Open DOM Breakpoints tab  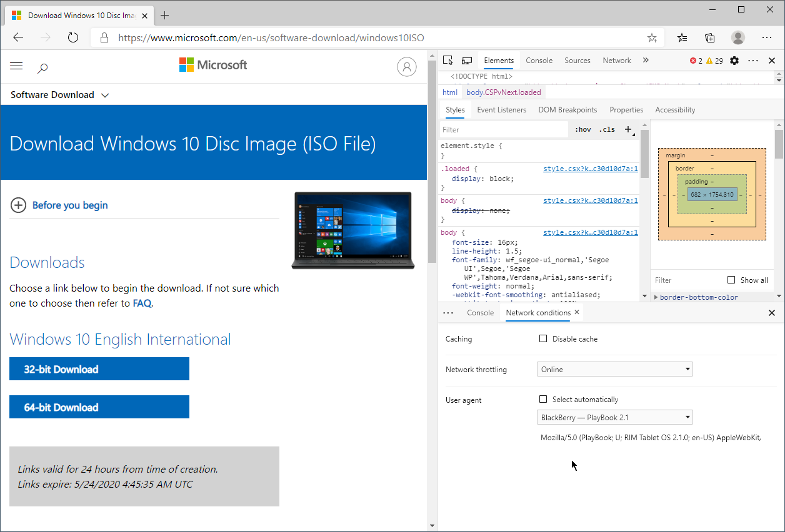(x=567, y=110)
